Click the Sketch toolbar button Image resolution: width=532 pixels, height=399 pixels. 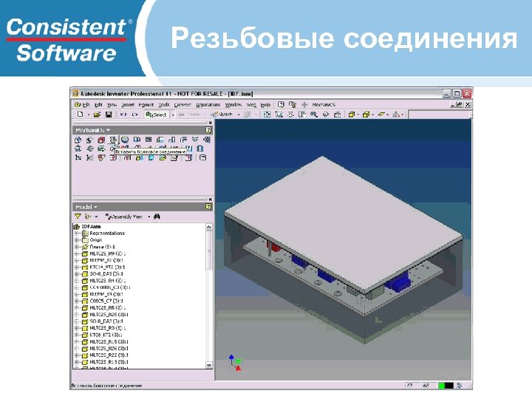[222, 115]
